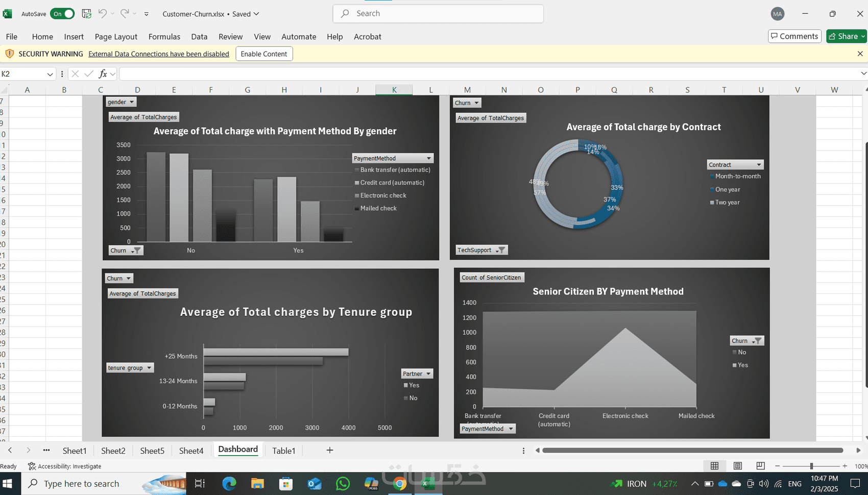Viewport: 868px width, 495px height.
Task: Open External Data Connections disabled link
Action: (159, 54)
